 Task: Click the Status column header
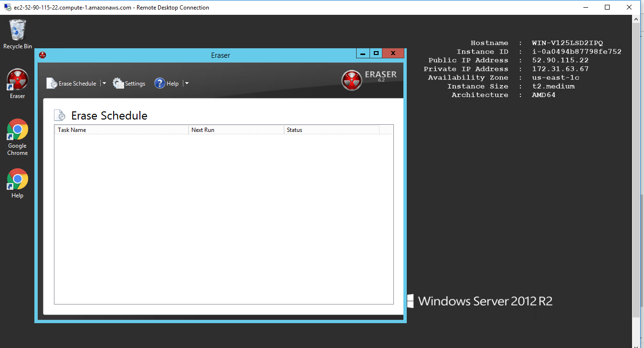click(331, 130)
